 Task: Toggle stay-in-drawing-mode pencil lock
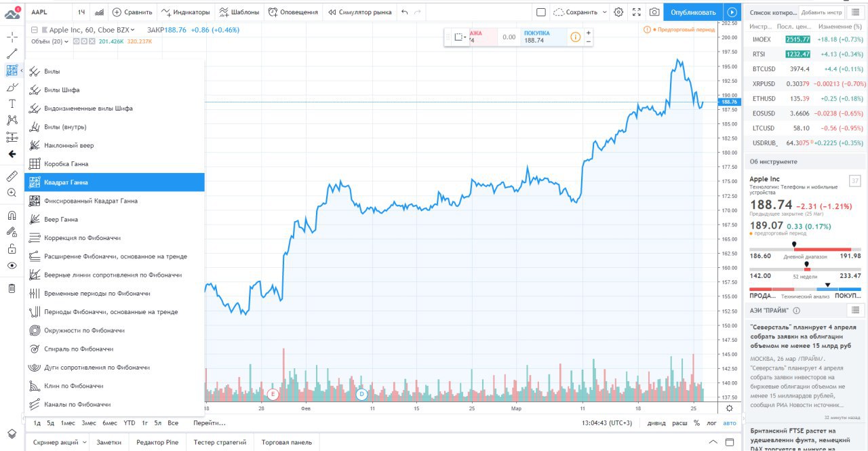pyautogui.click(x=12, y=232)
